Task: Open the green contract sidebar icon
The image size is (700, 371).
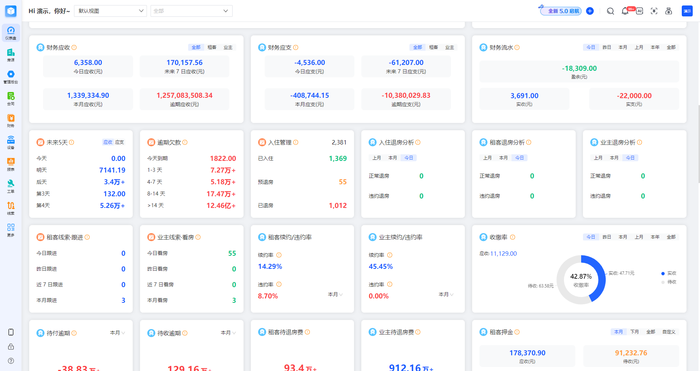Action: pos(11,96)
